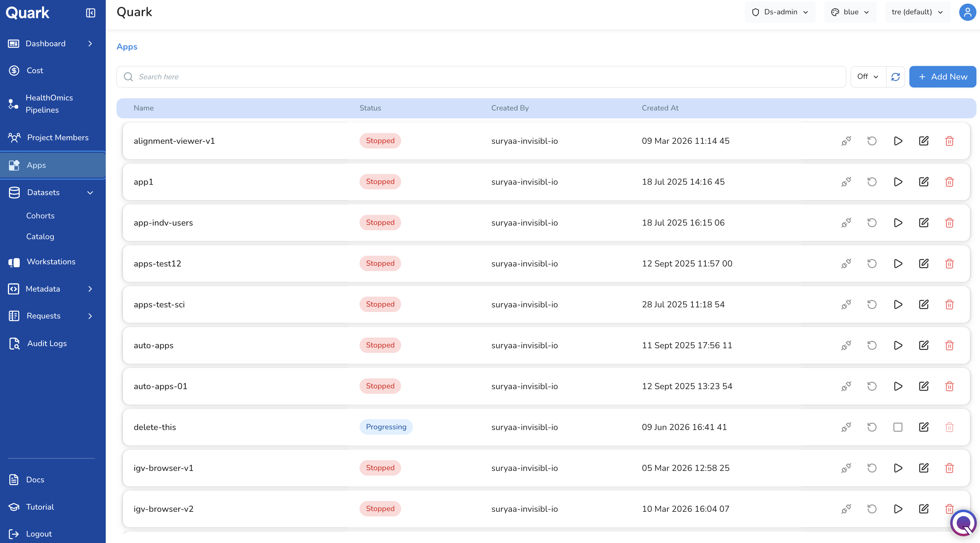980x543 pixels.
Task: Open the blue theme dropdown
Action: pyautogui.click(x=850, y=12)
